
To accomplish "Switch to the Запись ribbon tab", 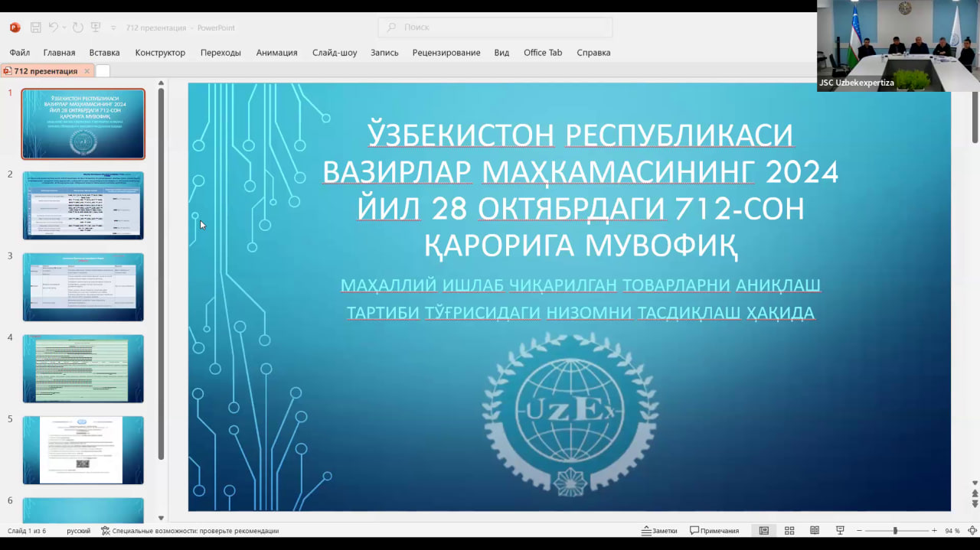I will tap(384, 53).
